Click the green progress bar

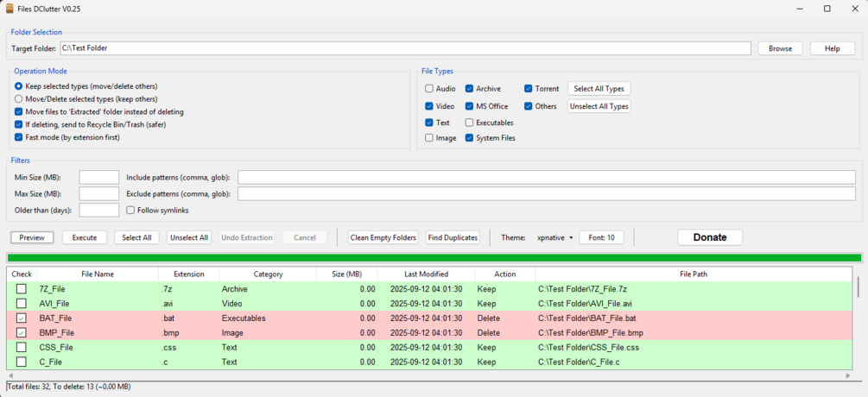(434, 258)
